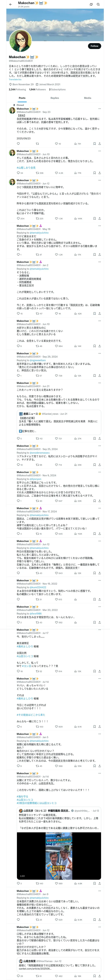The image size is (110, 980).
Task: Switch to the Media tab
Action: click(x=88, y=98)
